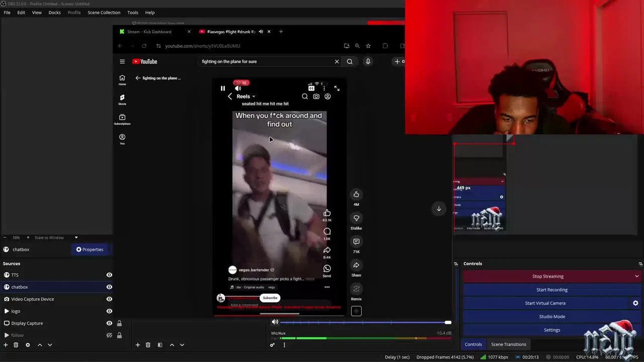
Task: Delete selected source with trash icon
Action: [16, 345]
